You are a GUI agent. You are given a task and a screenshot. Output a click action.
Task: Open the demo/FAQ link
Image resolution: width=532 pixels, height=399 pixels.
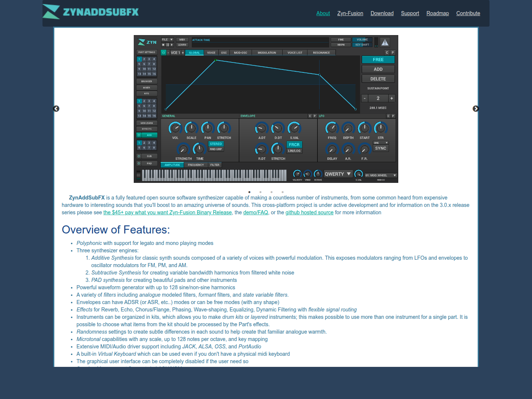[256, 212]
